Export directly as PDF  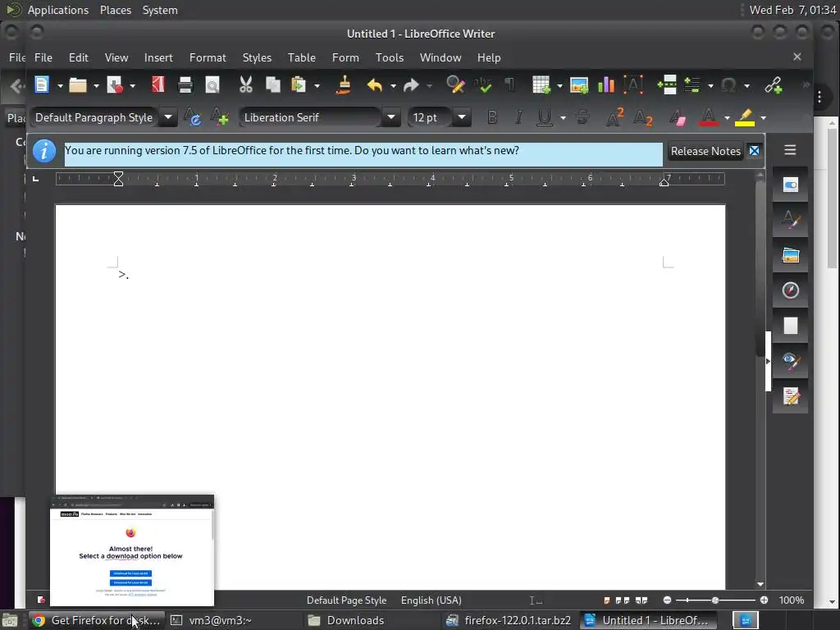click(x=158, y=84)
